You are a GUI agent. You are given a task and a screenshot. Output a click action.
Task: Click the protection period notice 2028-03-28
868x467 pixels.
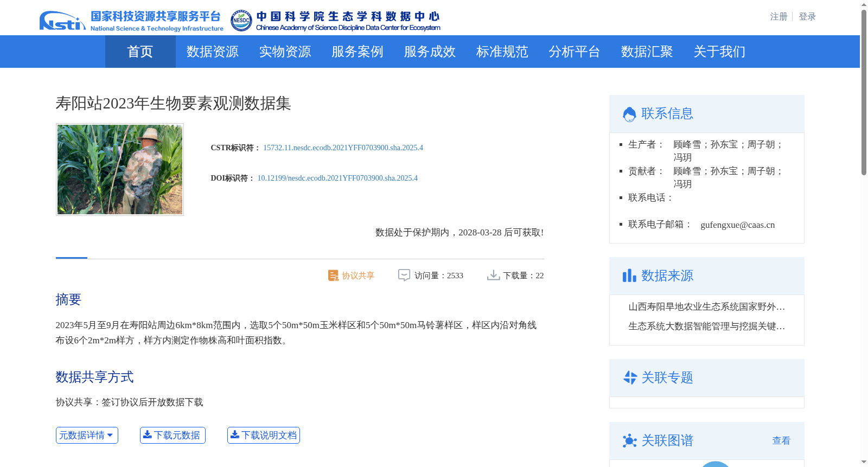click(459, 233)
